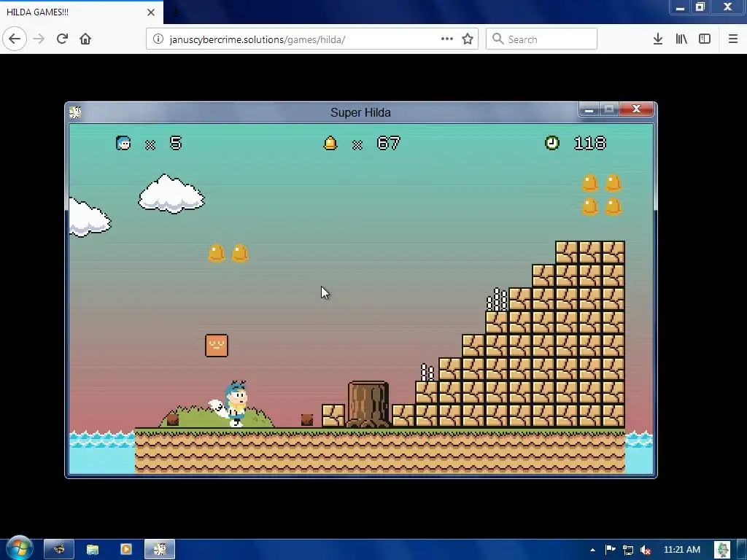Screen dimensions: 747x560
Task: Click the tree stump obstacle
Action: [x=368, y=404]
